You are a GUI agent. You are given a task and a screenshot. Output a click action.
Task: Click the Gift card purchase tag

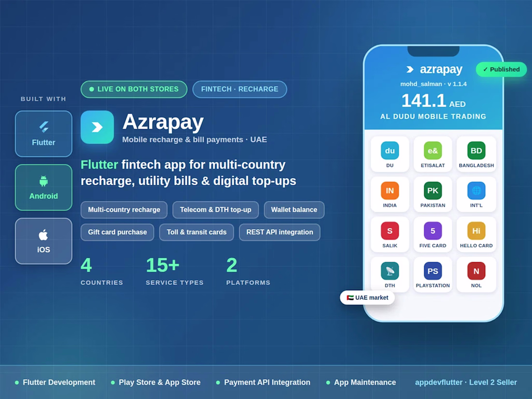tap(118, 232)
